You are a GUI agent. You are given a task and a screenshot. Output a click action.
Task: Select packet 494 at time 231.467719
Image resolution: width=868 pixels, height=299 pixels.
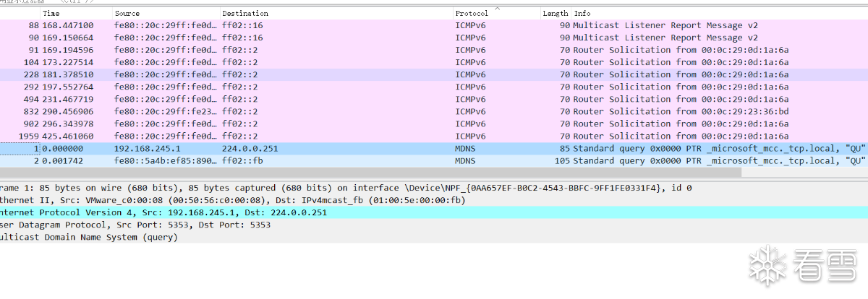pyautogui.click(x=434, y=99)
